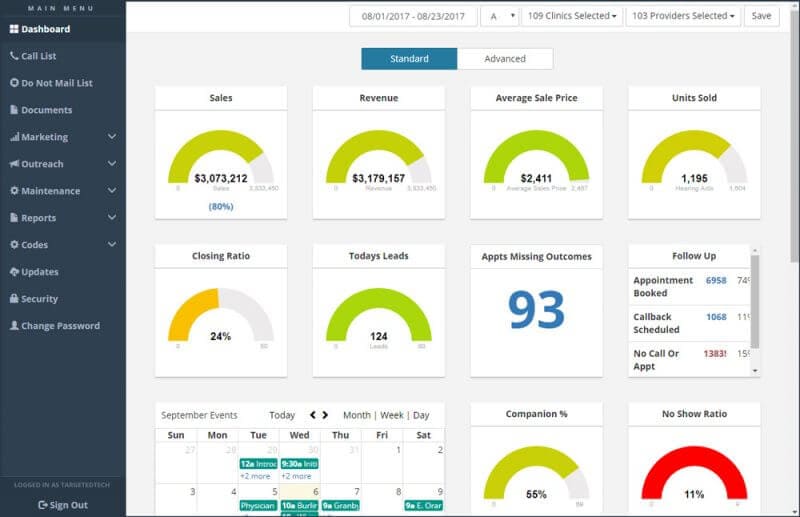The height and width of the screenshot is (517, 800).
Task: Click the main page vertical scrollbar
Action: pyautogui.click(x=795, y=135)
